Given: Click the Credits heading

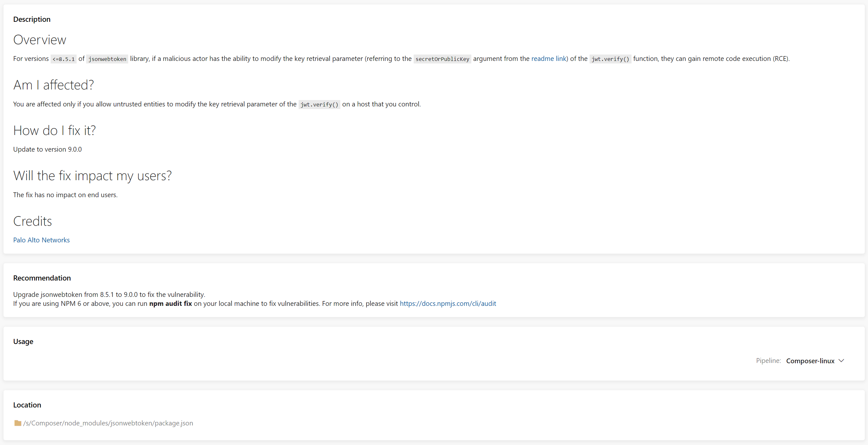Looking at the screenshot, I should tap(32, 221).
